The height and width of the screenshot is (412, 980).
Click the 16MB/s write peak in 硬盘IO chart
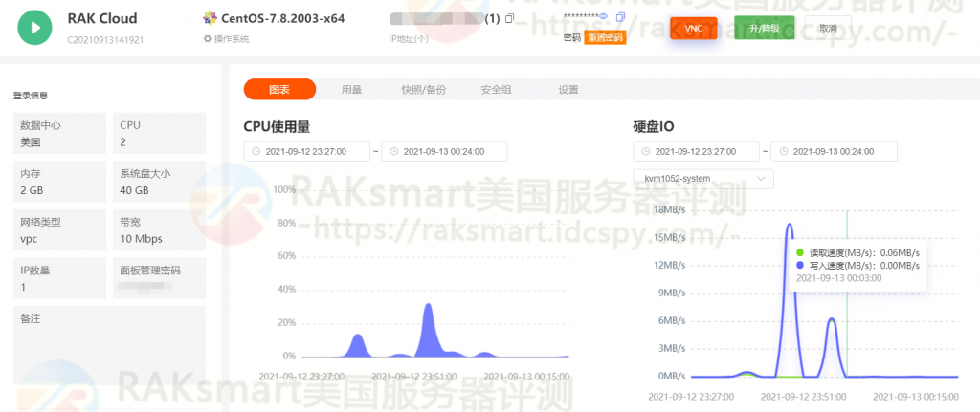(x=790, y=226)
